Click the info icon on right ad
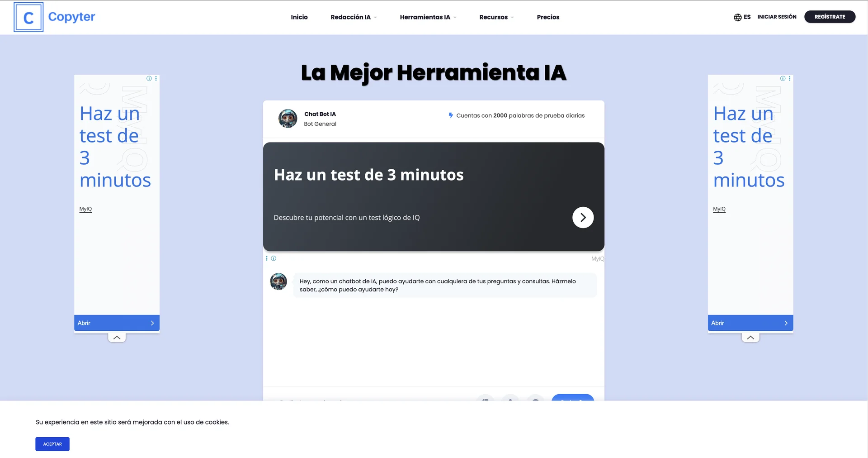868x458 pixels. click(x=783, y=79)
